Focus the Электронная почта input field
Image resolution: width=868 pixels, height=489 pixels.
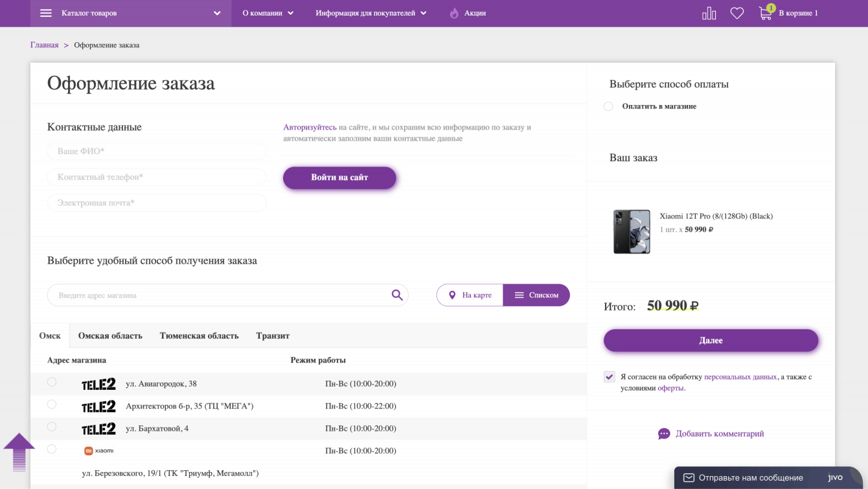click(x=157, y=203)
